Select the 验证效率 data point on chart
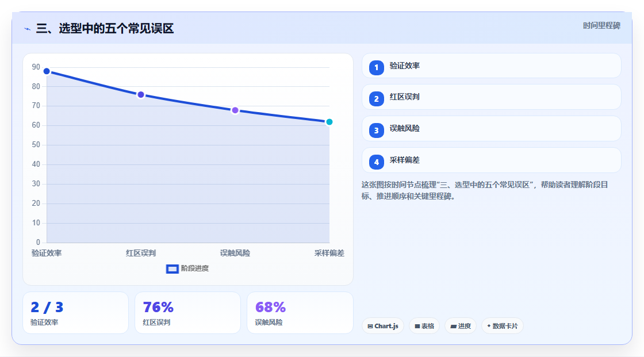644x357 pixels. pos(47,71)
